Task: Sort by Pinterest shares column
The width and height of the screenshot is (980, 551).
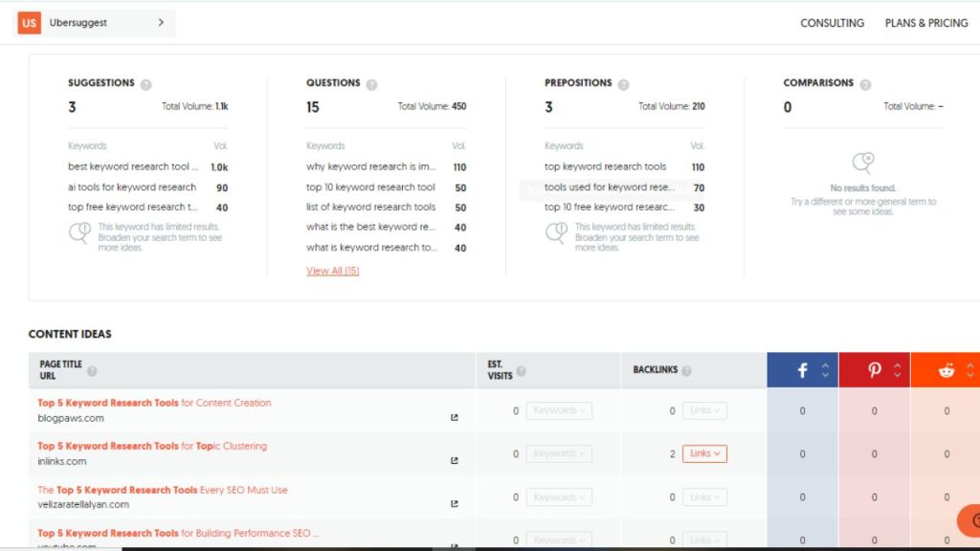Action: pos(897,370)
